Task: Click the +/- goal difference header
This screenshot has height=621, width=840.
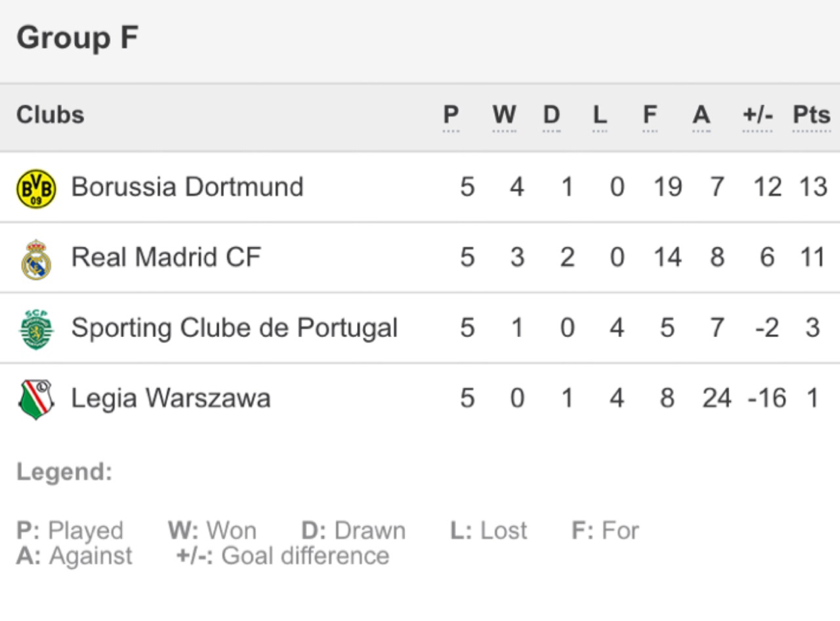Action: (x=757, y=116)
